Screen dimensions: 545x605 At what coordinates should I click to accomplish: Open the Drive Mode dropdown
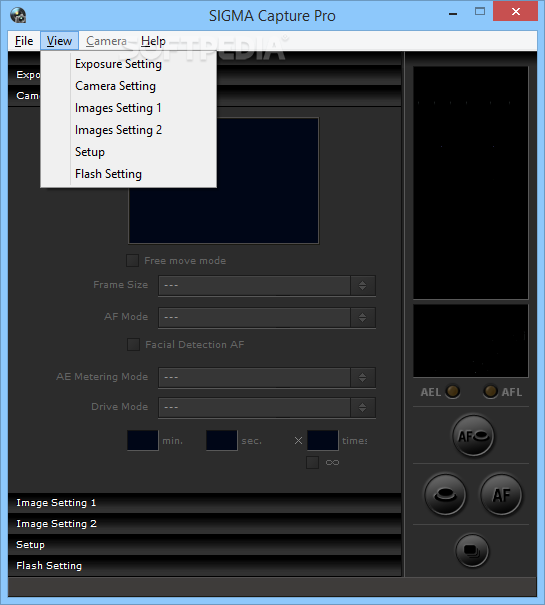267,407
